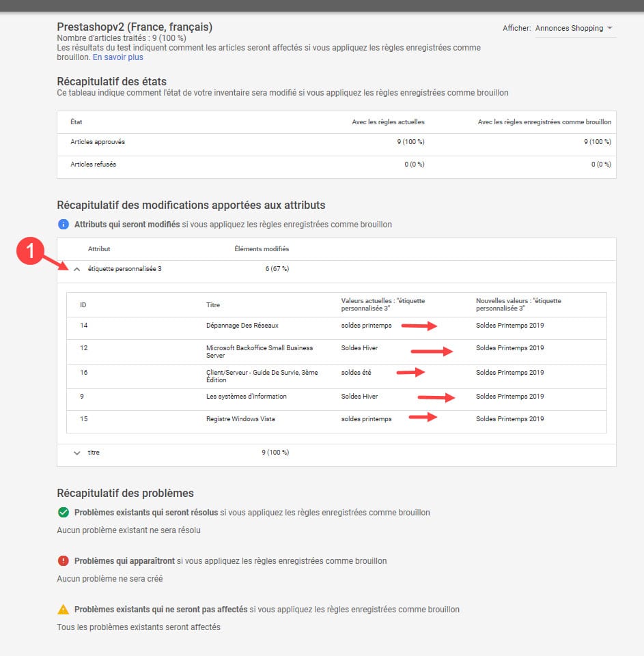Expand the titre attribute row
The image size is (644, 656).
pyautogui.click(x=77, y=453)
